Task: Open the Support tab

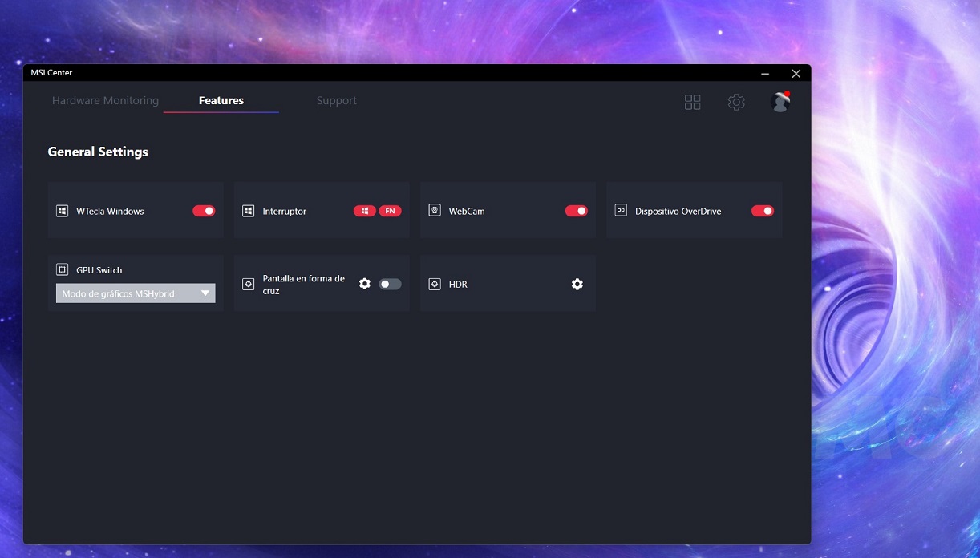Action: pyautogui.click(x=336, y=100)
